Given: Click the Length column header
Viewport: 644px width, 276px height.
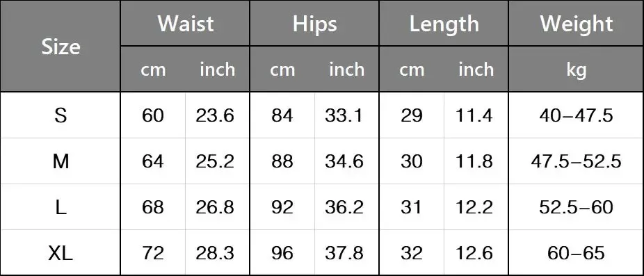Looking at the screenshot, I should coord(444,24).
